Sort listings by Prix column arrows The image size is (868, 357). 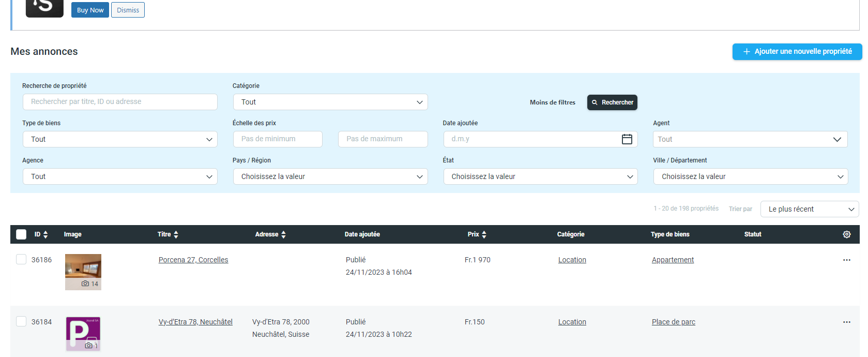[x=484, y=234]
